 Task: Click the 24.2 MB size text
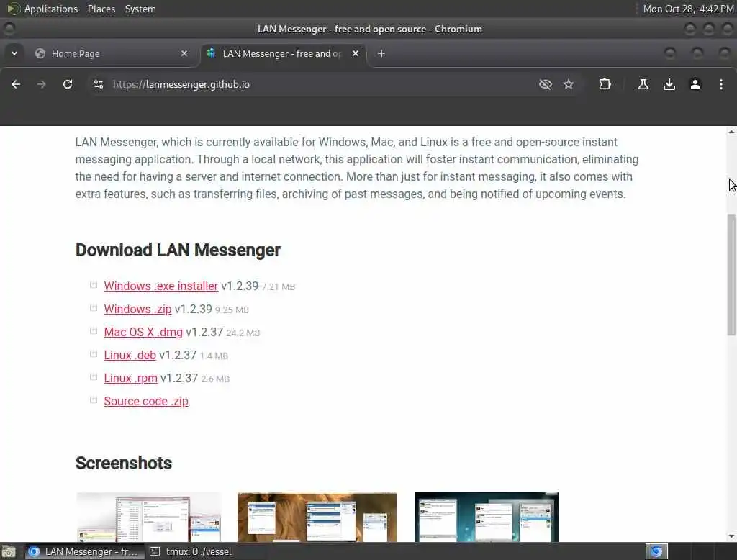243,333
